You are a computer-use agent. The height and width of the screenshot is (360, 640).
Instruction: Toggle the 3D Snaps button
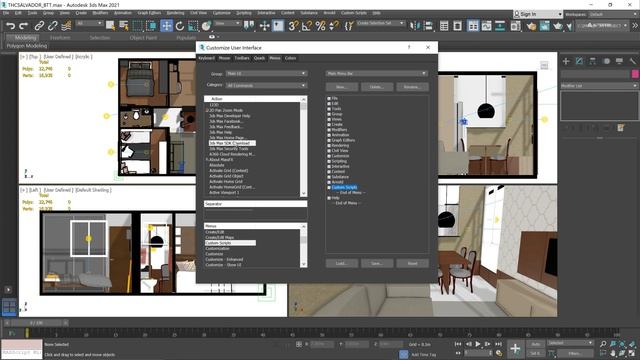293,26
